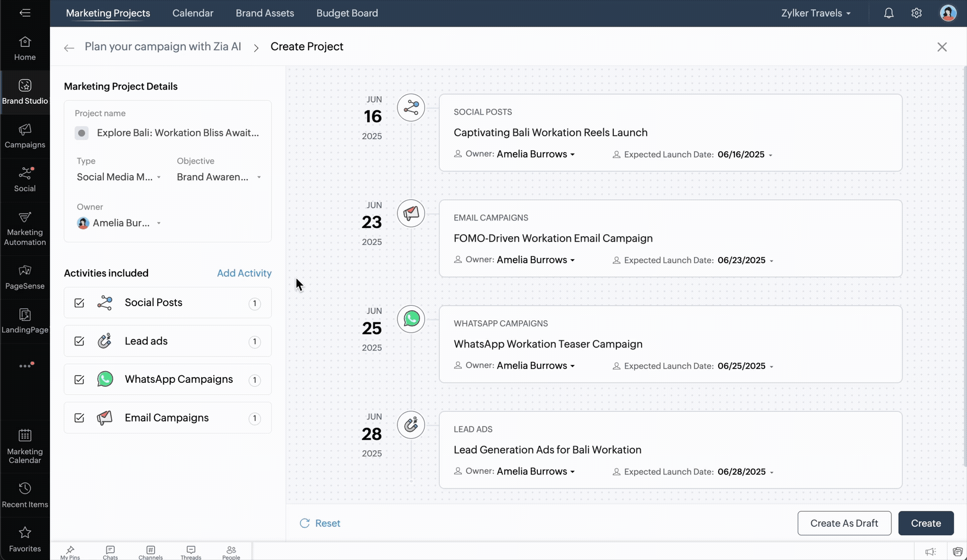Click the Recent Items icon

[25, 494]
